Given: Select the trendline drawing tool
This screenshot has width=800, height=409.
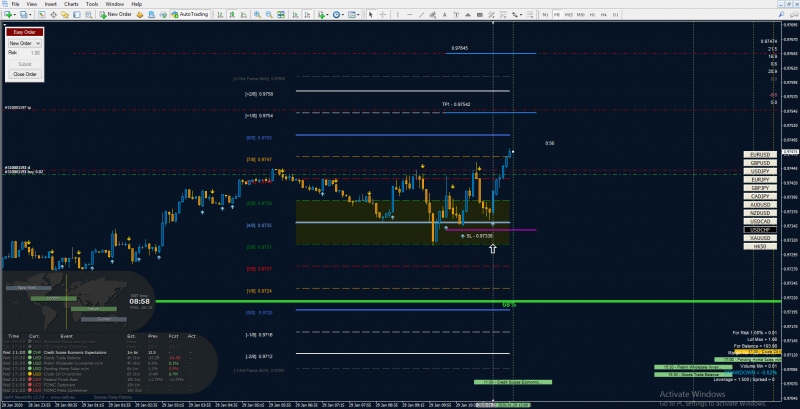Looking at the screenshot, I should point(421,15).
